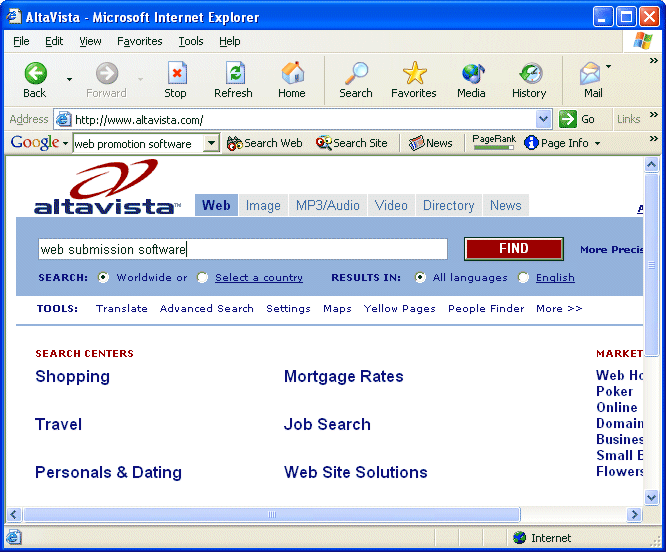The image size is (666, 552).
Task: Click in the AltaVista search query field
Action: pos(243,249)
